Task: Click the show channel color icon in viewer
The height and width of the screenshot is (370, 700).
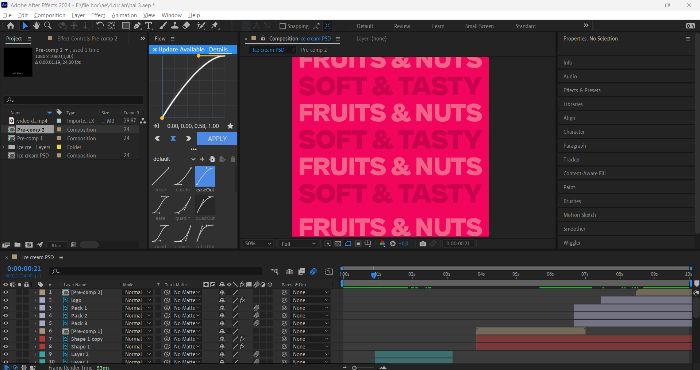Action: pos(382,244)
